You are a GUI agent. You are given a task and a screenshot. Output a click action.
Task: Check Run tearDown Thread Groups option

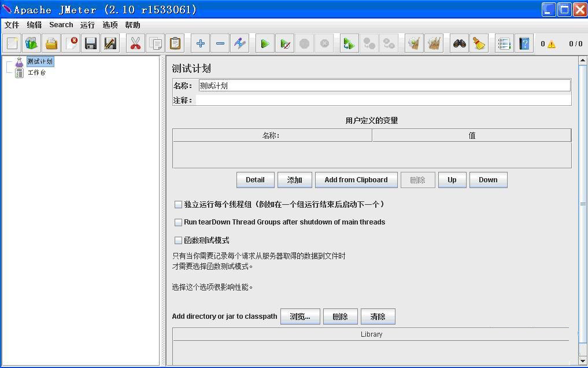[179, 222]
